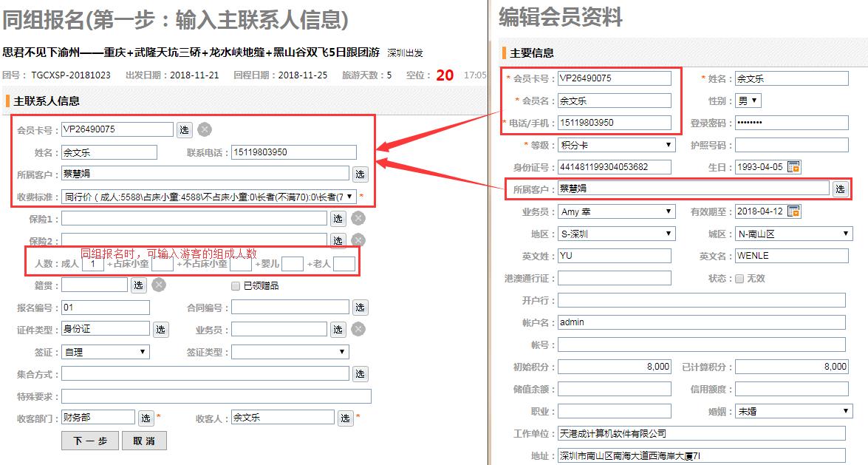868x465 pixels.
Task: Click 选 beside the signup 业务员 field
Action: 338,329
